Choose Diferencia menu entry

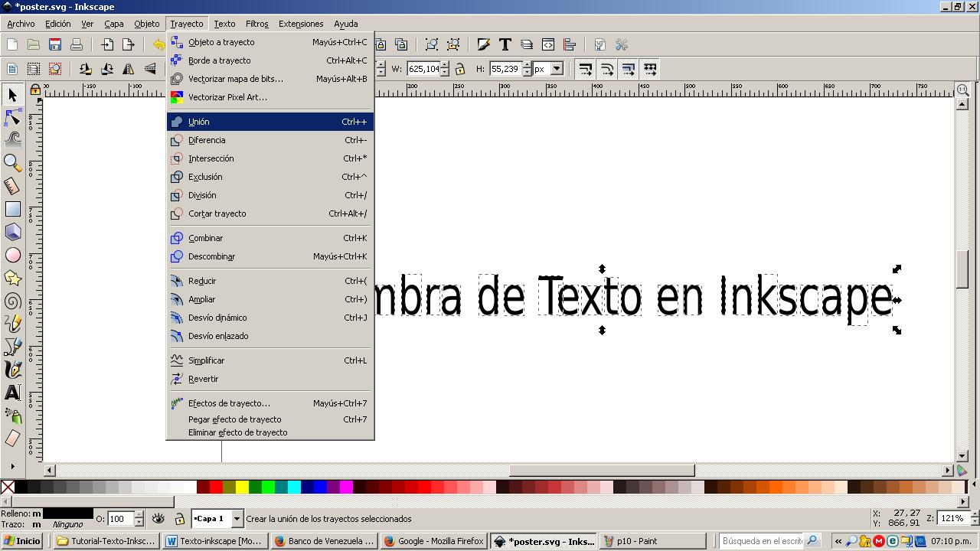[x=270, y=140]
